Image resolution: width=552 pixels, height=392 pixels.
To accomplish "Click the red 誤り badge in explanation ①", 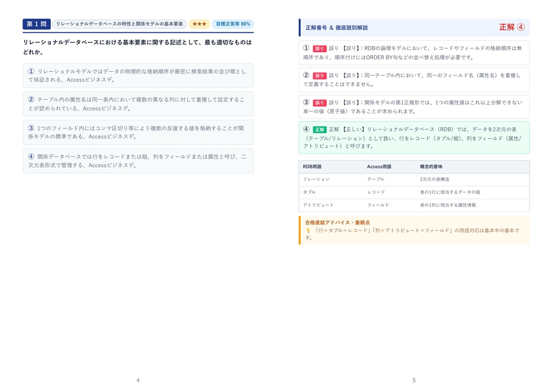I will click(x=319, y=49).
